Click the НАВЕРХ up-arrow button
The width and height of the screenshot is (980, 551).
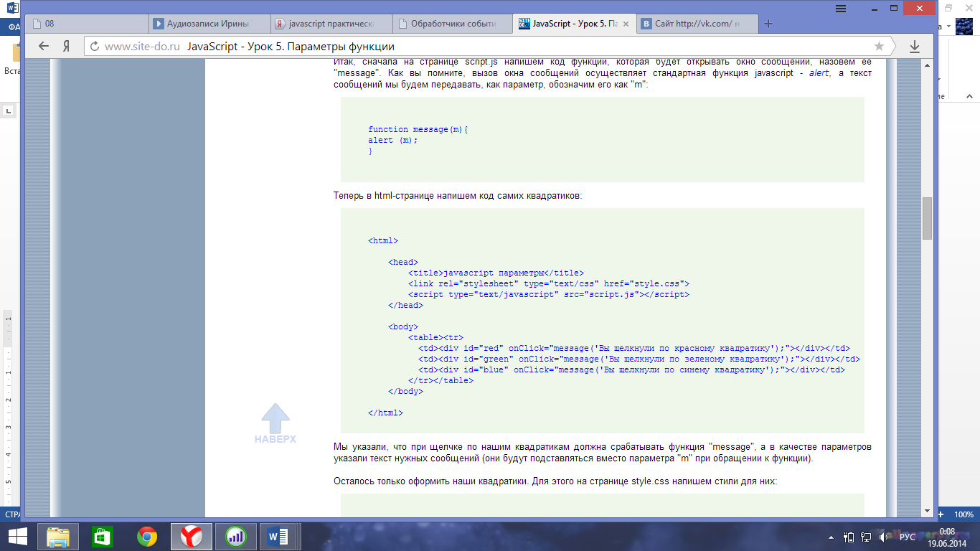click(x=275, y=423)
